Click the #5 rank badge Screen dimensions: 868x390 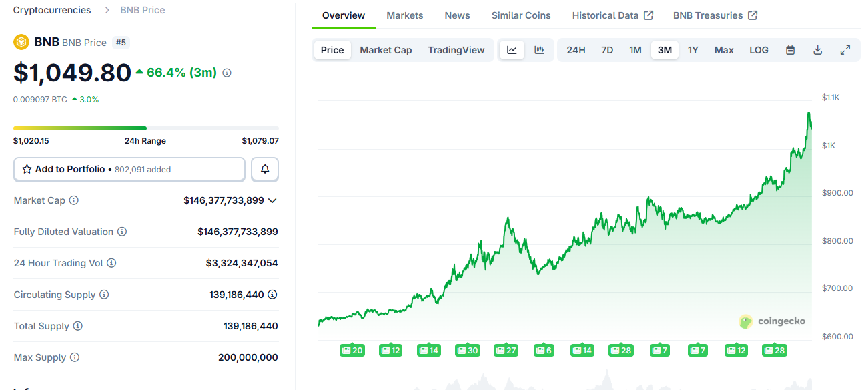click(121, 43)
